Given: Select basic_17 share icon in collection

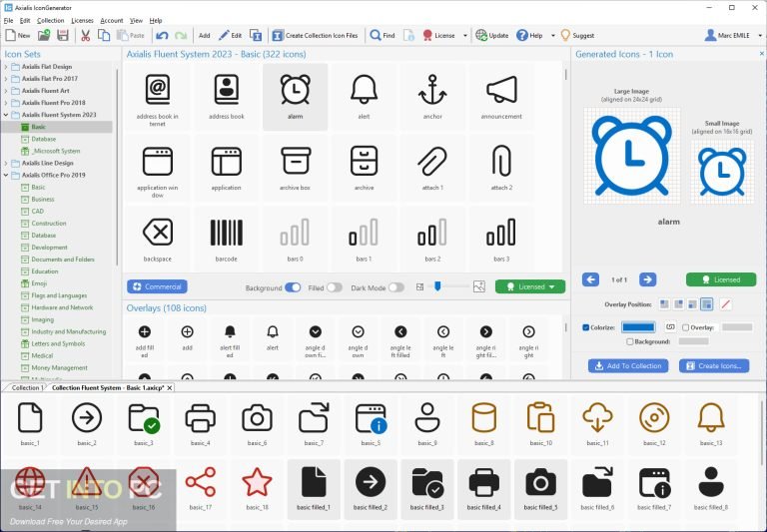Looking at the screenshot, I should (x=200, y=488).
